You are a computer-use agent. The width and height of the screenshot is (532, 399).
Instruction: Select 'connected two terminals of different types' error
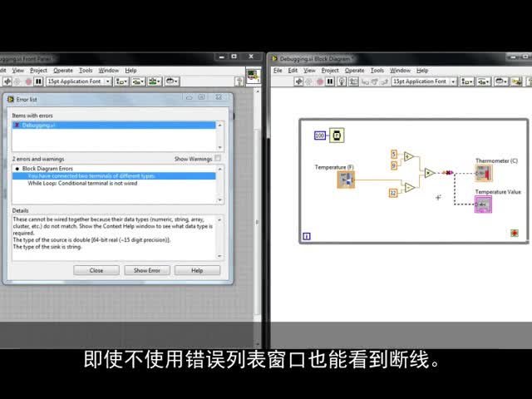click(x=114, y=175)
